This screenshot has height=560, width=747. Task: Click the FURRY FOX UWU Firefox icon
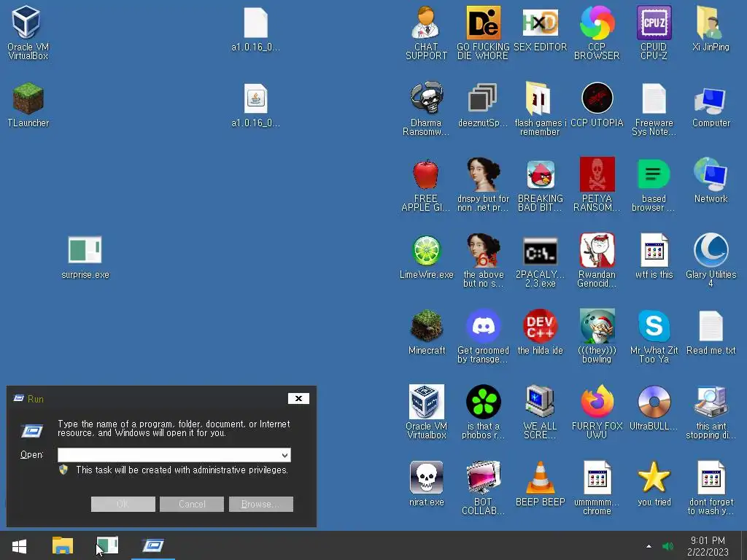click(x=597, y=402)
